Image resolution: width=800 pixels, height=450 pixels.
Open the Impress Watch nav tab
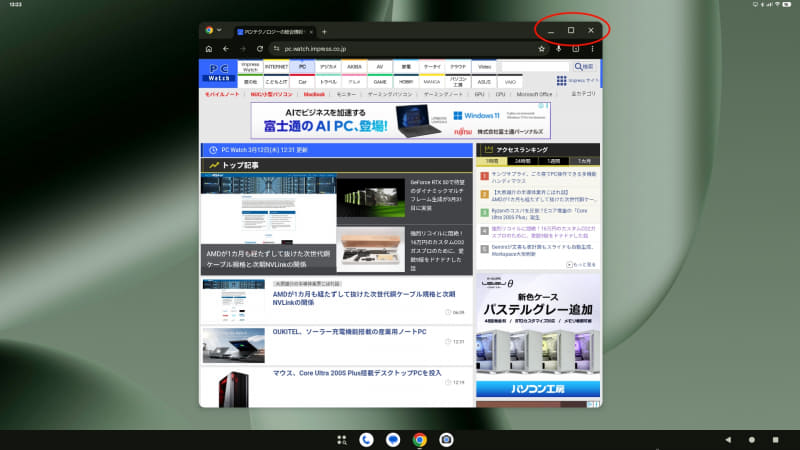coord(251,67)
